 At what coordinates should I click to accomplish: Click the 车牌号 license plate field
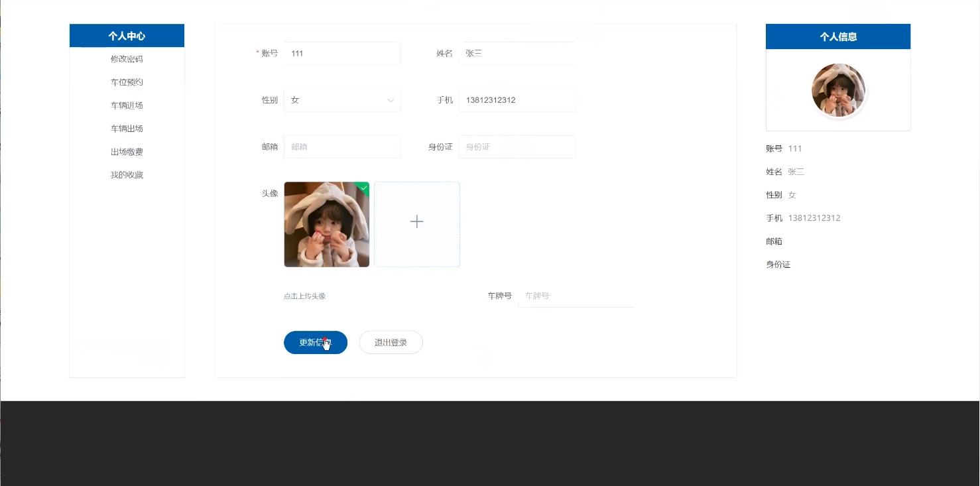click(576, 296)
